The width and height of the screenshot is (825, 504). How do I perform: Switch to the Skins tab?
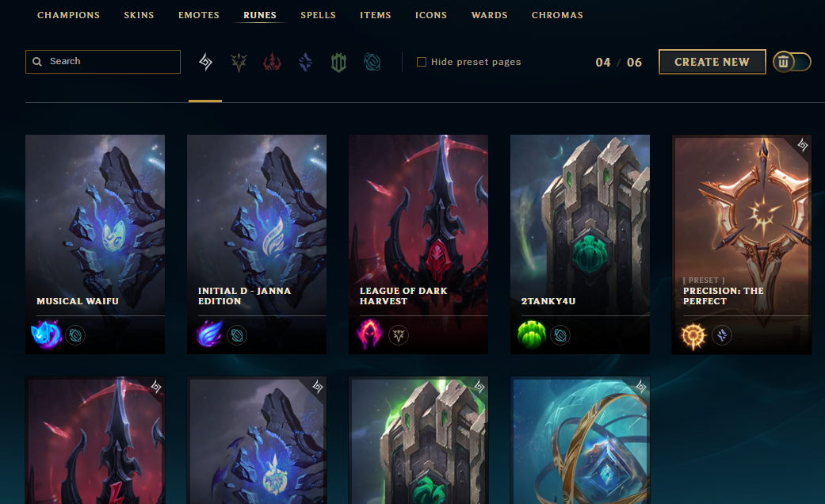(139, 15)
